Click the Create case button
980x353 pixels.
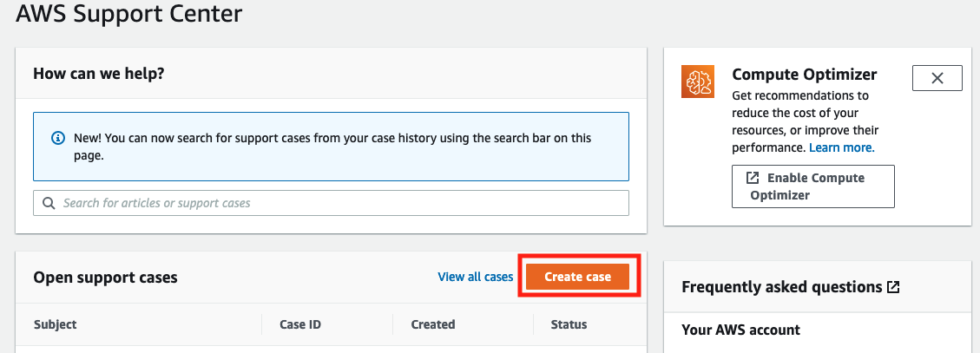pos(577,276)
